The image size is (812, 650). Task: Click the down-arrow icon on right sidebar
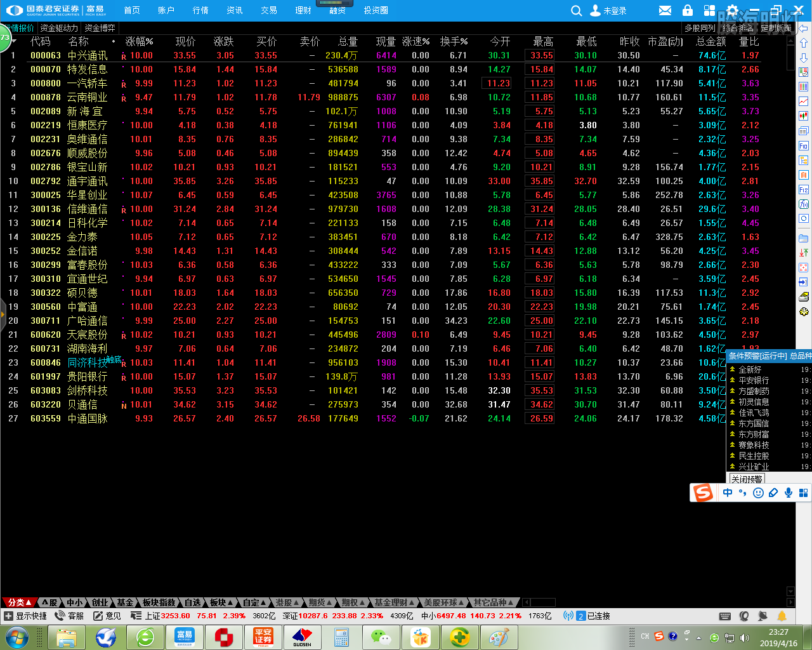point(804,58)
